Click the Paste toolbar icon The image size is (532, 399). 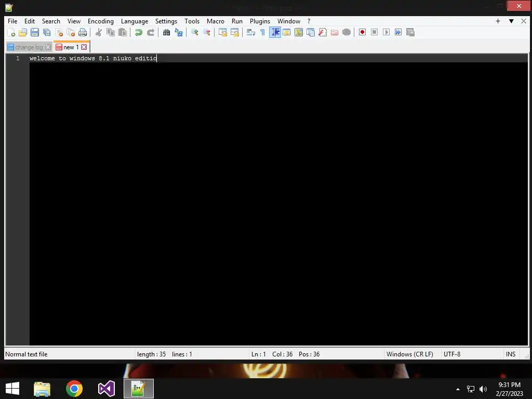pos(123,32)
